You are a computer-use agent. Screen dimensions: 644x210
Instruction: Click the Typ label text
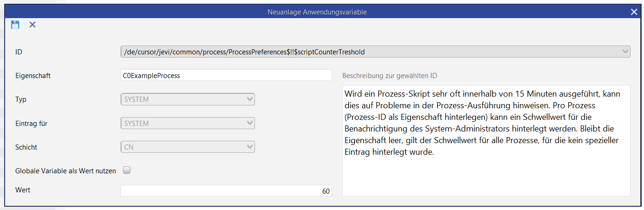pos(21,99)
